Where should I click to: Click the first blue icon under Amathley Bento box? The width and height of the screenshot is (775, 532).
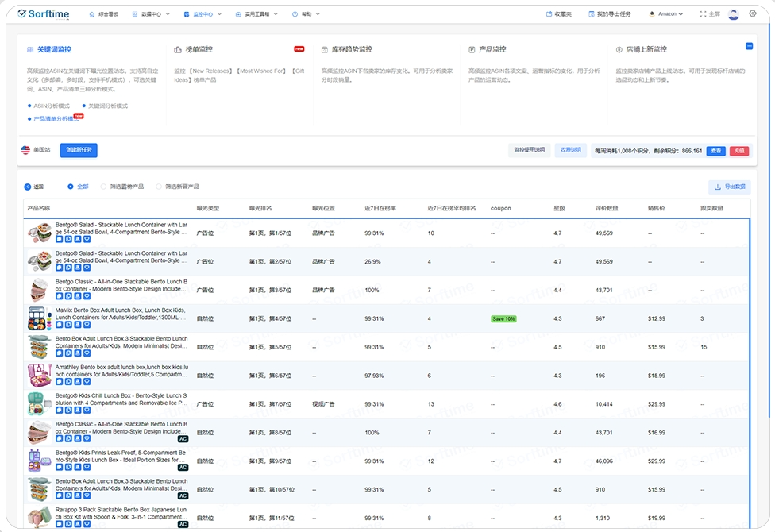pos(59,381)
